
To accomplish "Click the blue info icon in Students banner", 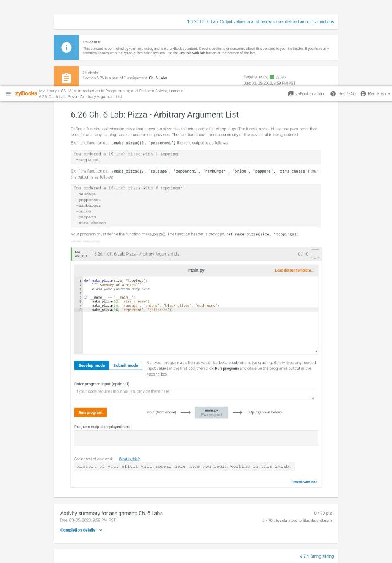I will (x=67, y=47).
